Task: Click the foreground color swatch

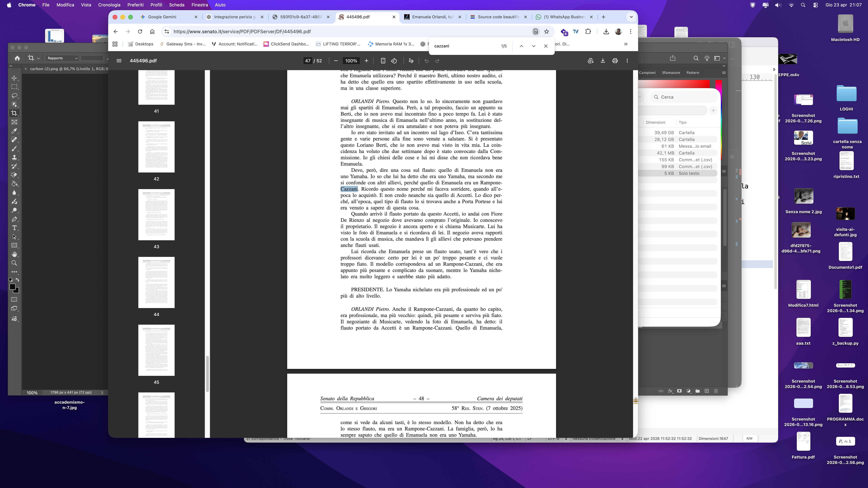Action: (12, 287)
